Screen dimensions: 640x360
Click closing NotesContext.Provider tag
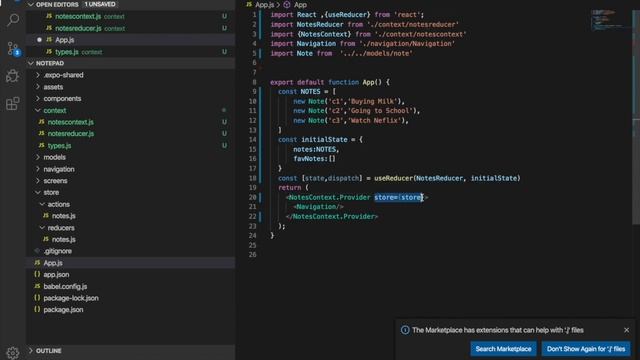tap(332, 217)
